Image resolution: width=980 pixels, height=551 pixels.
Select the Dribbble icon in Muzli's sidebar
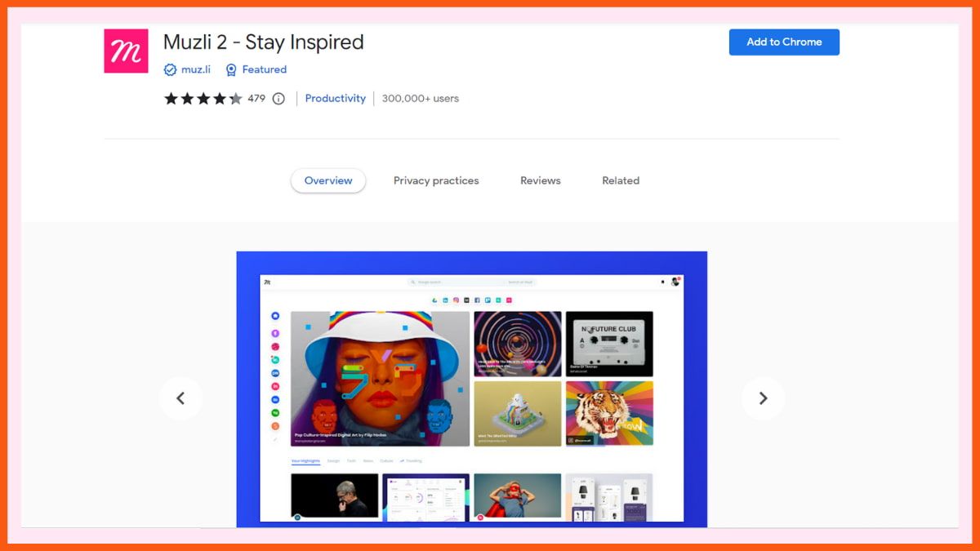pos(275,346)
